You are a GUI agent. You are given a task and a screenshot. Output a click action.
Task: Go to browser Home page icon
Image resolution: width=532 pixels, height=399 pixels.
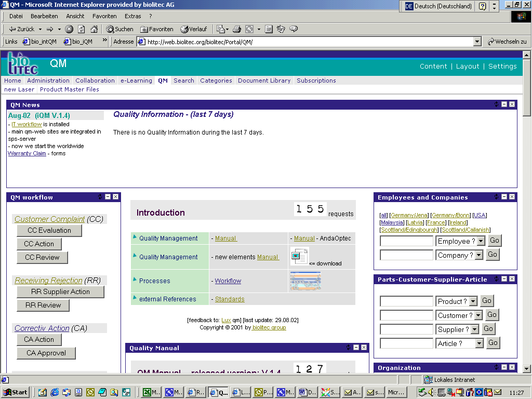(x=94, y=29)
